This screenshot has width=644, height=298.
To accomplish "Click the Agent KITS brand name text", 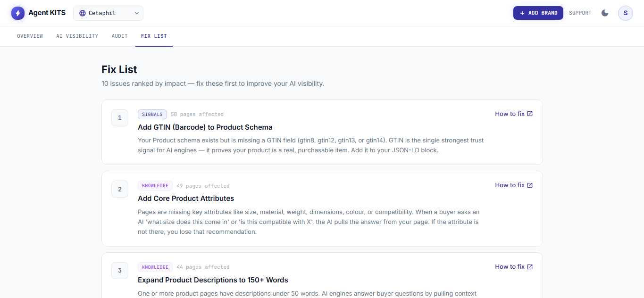I will point(47,13).
